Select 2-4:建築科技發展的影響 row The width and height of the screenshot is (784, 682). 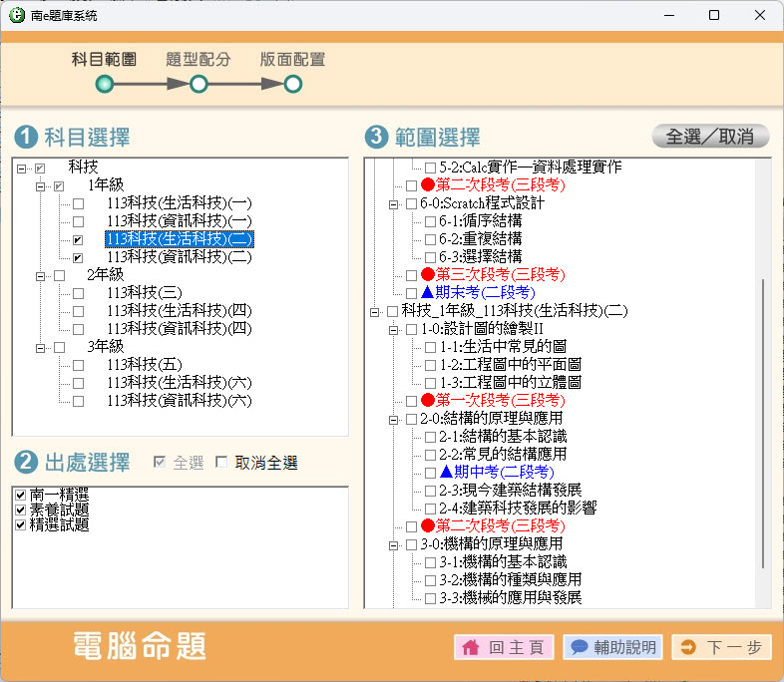coord(518,509)
